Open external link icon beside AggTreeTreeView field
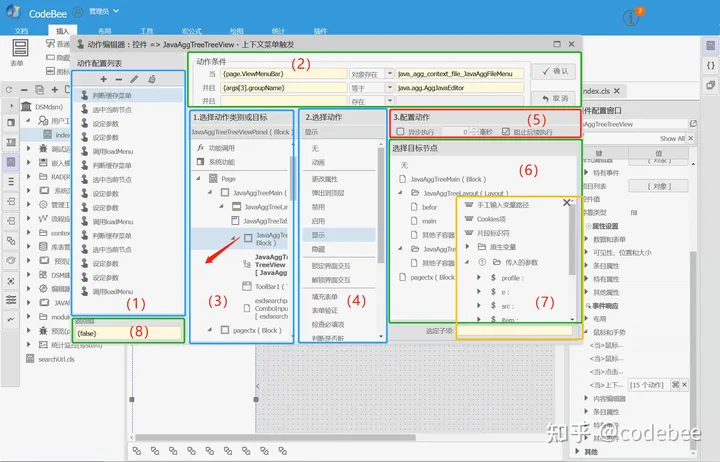The width and height of the screenshot is (720, 462). 693,124
